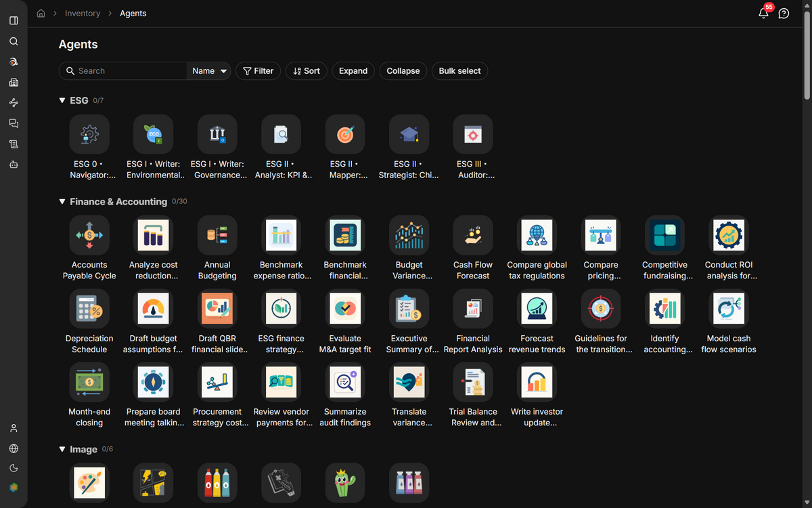
Task: Open the painter palette Image agent
Action: (x=89, y=482)
